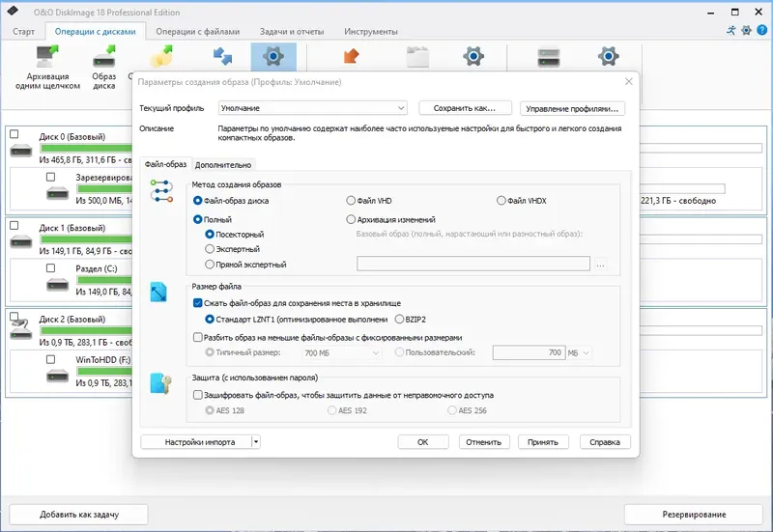Select the Файл VHD radio button
Screen dimensions: 773x532
351,201
